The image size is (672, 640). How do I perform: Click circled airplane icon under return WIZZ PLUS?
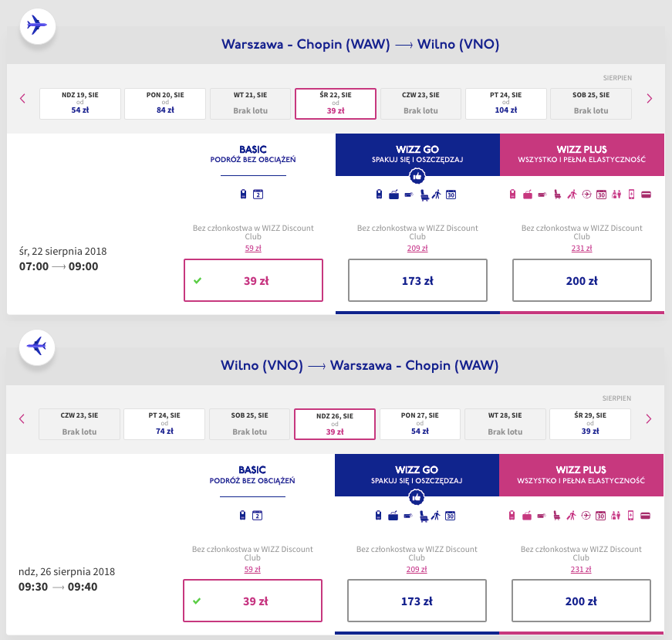coord(586,515)
